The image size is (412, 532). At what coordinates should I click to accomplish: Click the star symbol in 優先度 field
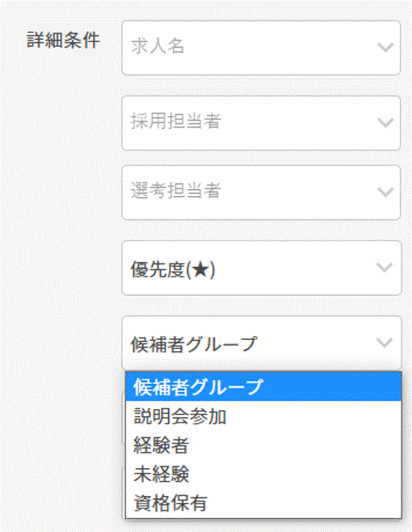pyautogui.click(x=201, y=271)
